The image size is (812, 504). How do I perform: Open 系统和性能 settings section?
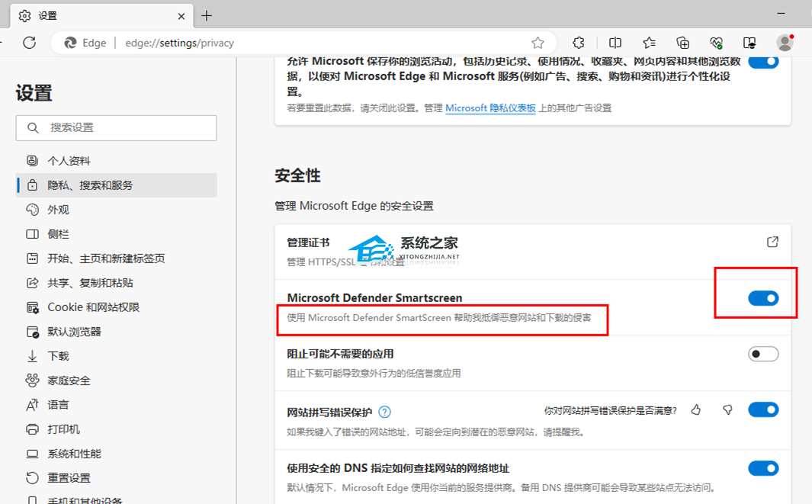click(x=116, y=454)
